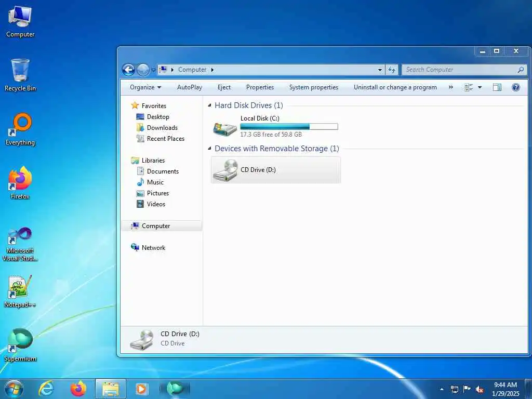The width and height of the screenshot is (532, 399).
Task: Launch Firefox from the taskbar
Action: (78, 389)
